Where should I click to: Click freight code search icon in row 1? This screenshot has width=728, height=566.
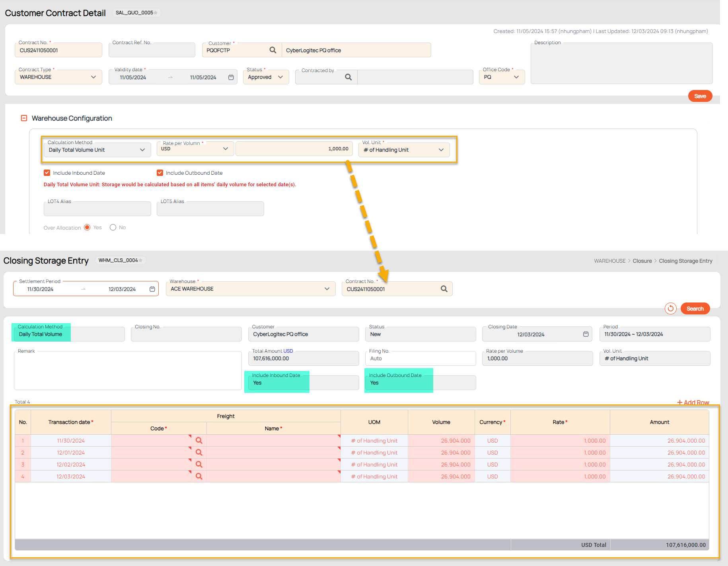(x=199, y=441)
